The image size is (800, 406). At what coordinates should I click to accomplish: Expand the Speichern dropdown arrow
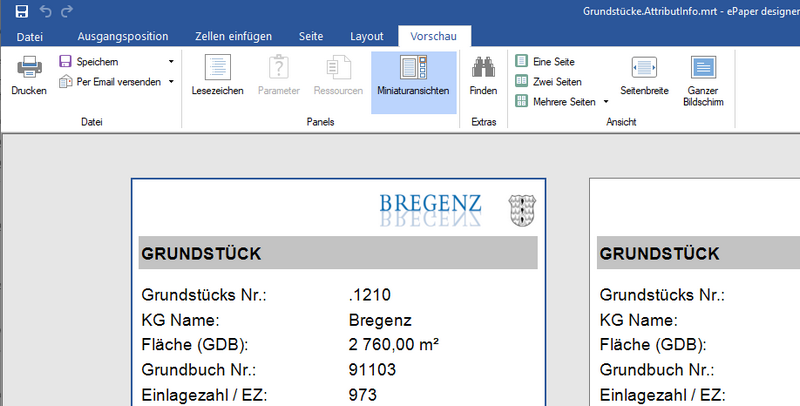[171, 62]
